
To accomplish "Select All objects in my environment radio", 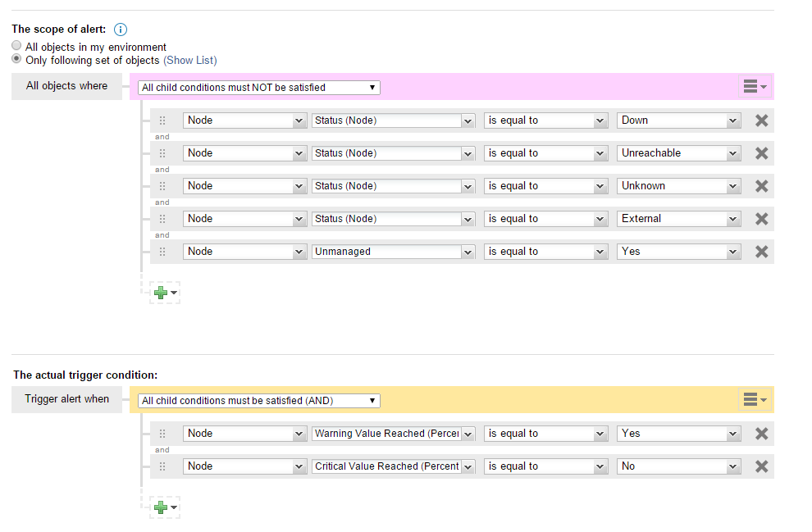I will pos(16,46).
